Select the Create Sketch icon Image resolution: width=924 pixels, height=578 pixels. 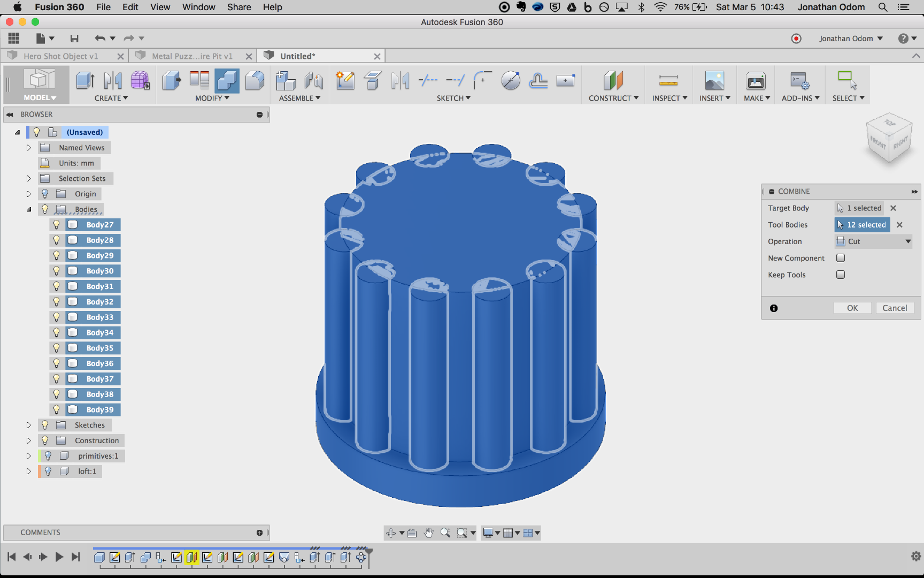tap(345, 81)
